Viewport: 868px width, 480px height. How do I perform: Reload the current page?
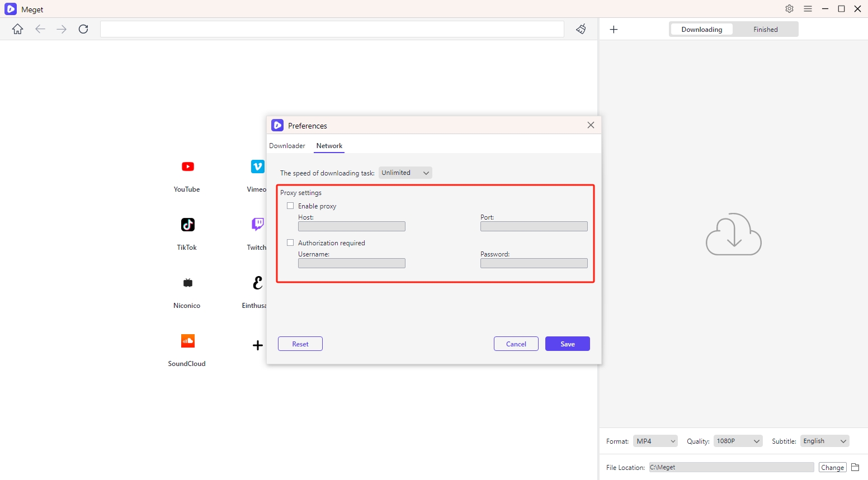click(83, 29)
